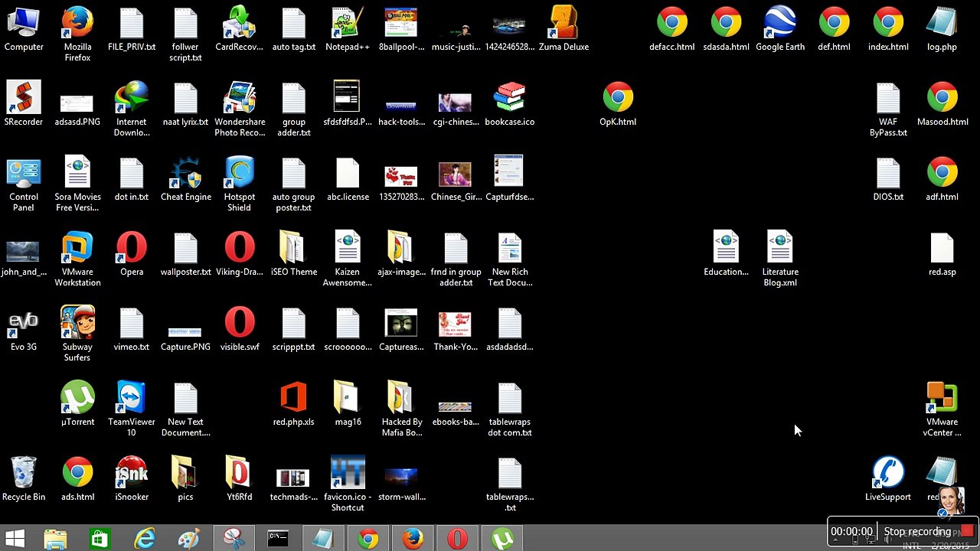Image resolution: width=980 pixels, height=551 pixels.
Task: Select the Internet Download Manager icon
Action: point(131,99)
